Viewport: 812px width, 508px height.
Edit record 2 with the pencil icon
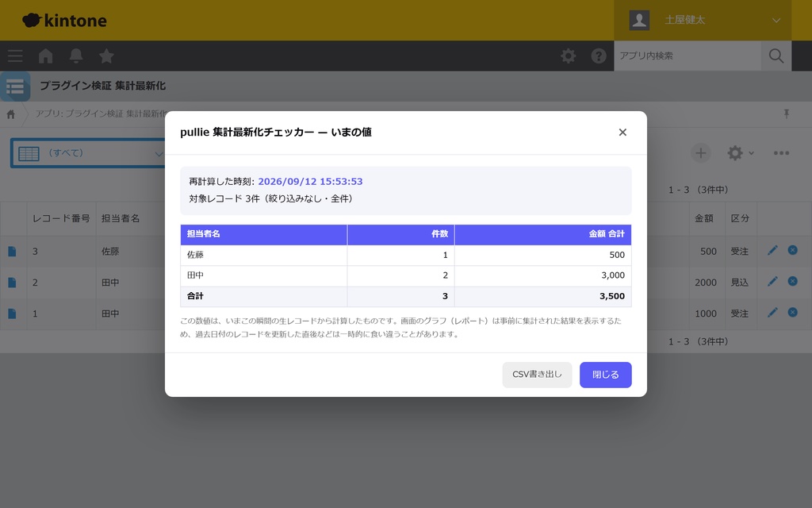point(772,282)
